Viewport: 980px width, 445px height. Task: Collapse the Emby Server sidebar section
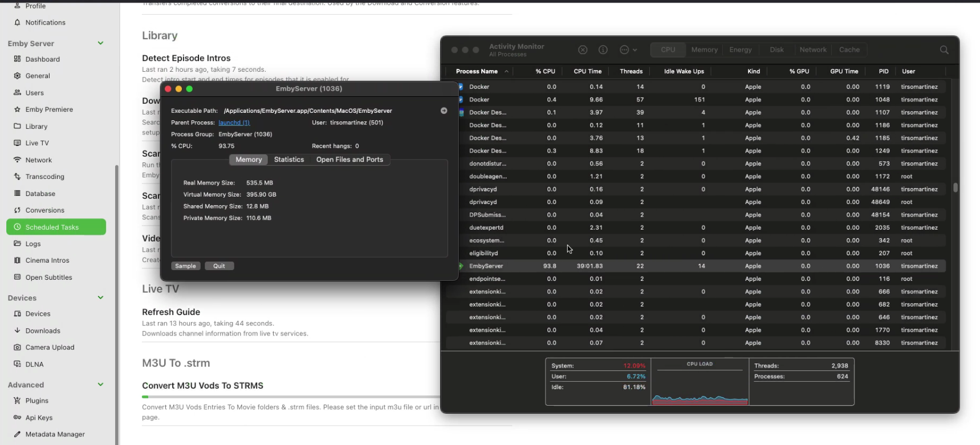pyautogui.click(x=100, y=43)
